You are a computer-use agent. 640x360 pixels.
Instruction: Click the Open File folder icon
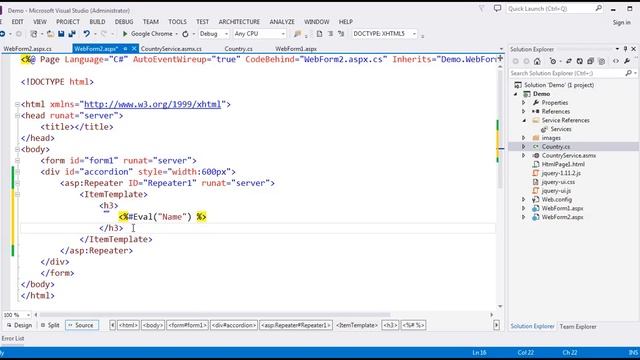coord(50,34)
